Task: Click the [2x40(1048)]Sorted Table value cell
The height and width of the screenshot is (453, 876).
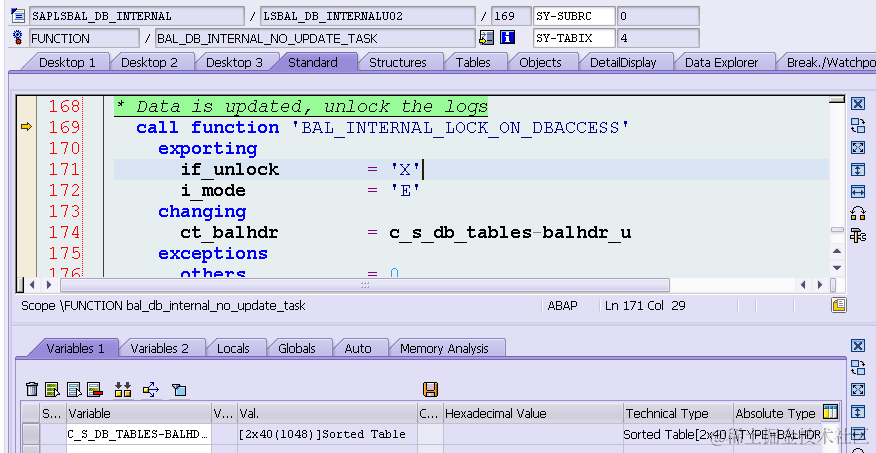Action: pyautogui.click(x=327, y=434)
